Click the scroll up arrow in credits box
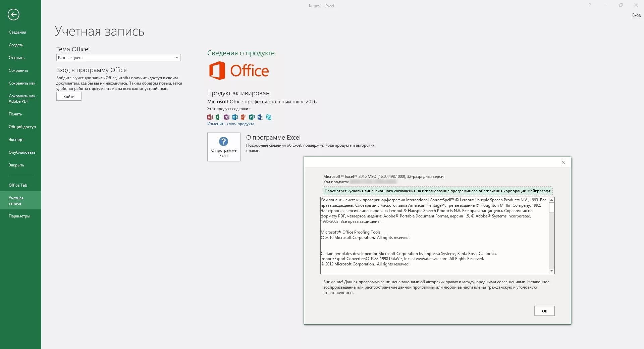 click(551, 200)
